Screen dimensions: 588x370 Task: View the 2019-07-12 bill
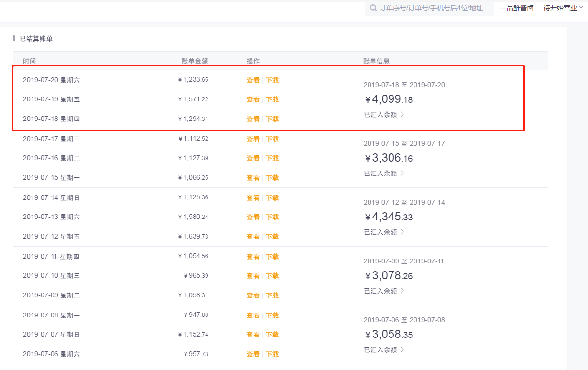tap(253, 237)
